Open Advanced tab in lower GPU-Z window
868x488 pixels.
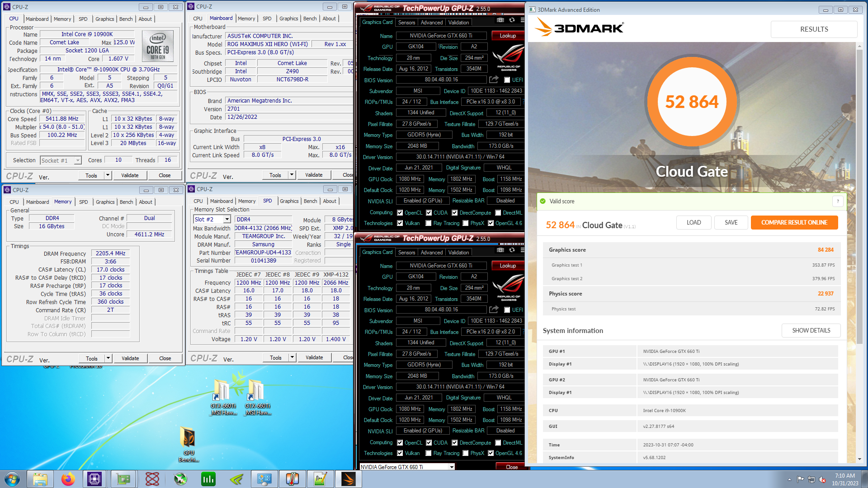(432, 253)
